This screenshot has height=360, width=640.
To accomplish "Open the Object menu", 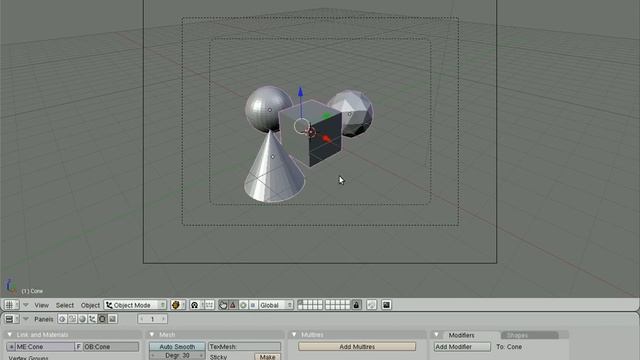I will (90, 305).
